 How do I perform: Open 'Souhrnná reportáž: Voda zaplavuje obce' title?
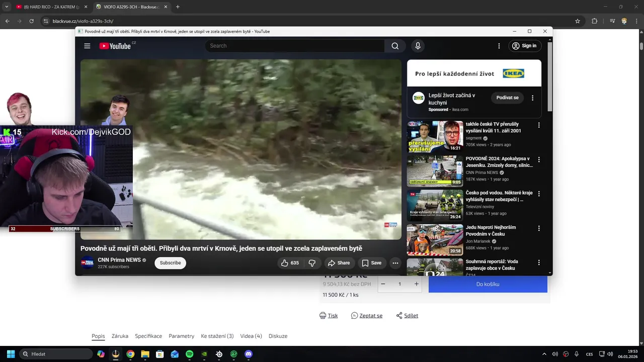click(x=492, y=264)
